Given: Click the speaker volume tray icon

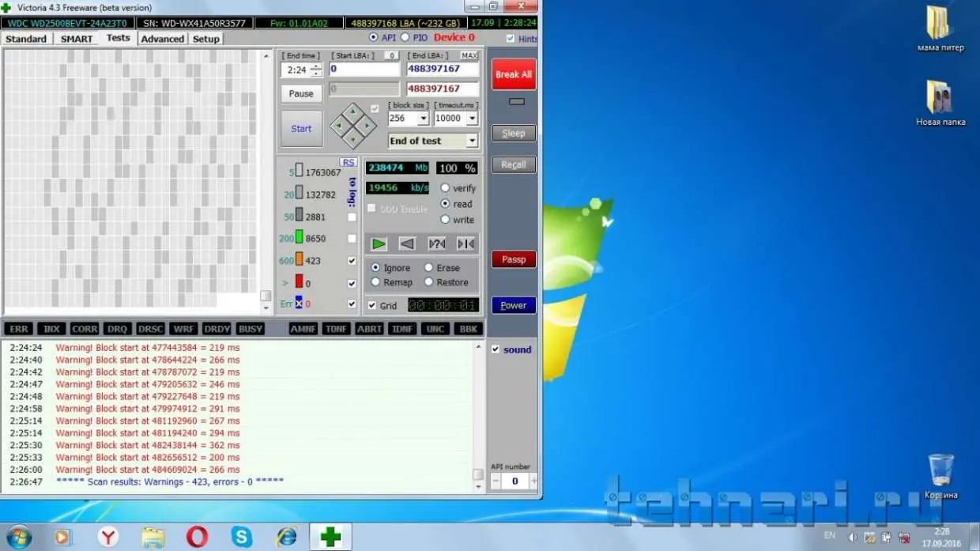Looking at the screenshot, I should point(853,537).
